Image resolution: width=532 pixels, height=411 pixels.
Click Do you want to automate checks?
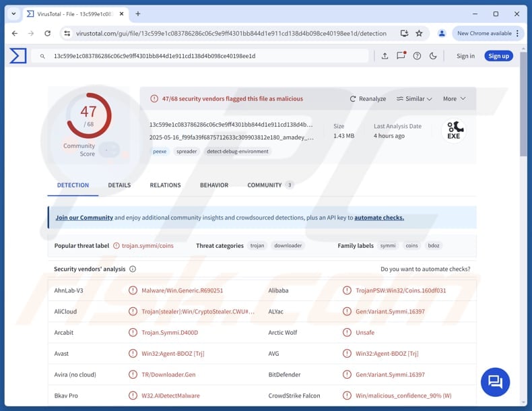[425, 269]
